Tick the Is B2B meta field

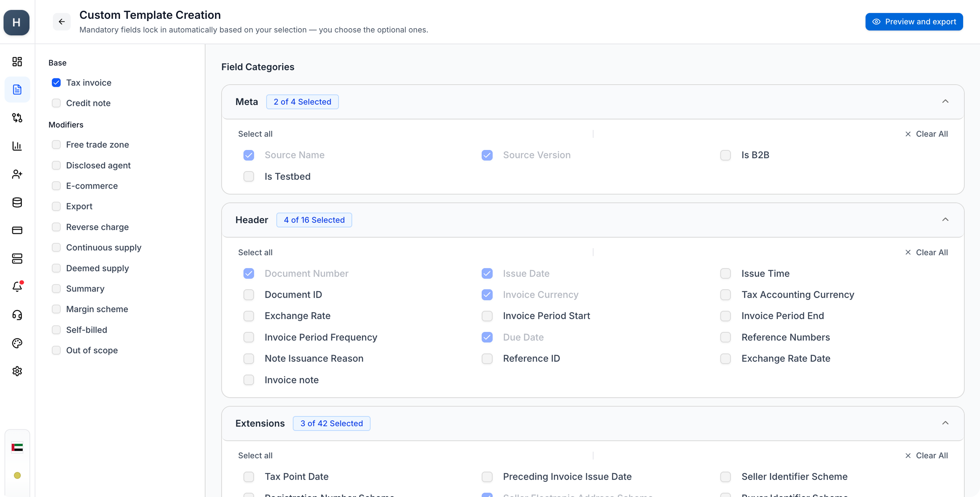point(725,155)
